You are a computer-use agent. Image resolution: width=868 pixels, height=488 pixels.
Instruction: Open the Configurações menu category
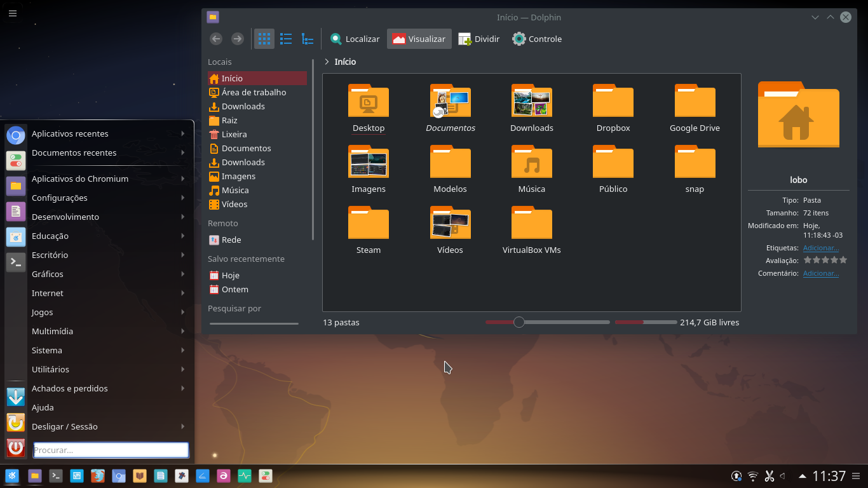click(58, 198)
